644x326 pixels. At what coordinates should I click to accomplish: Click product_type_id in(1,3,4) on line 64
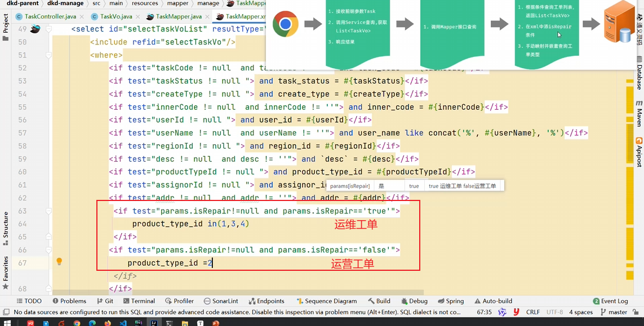[191, 224]
